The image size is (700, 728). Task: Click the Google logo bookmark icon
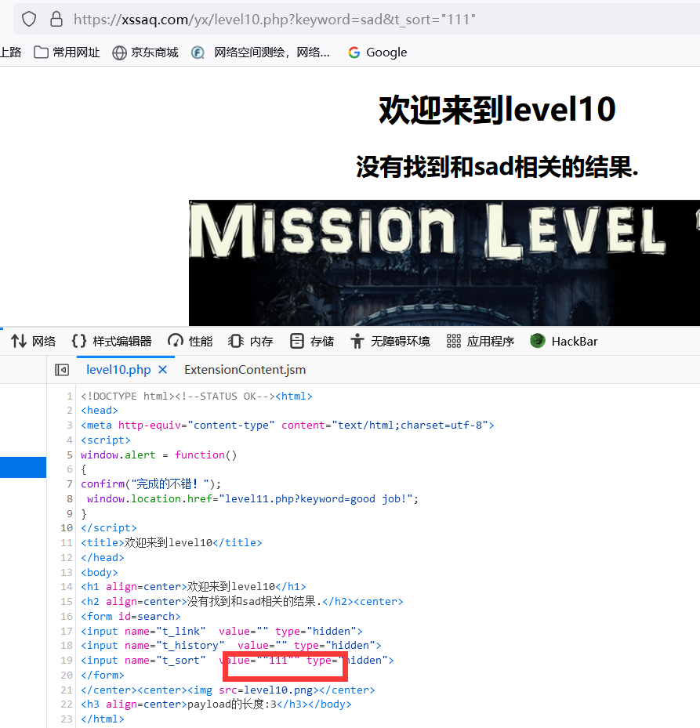coord(354,53)
